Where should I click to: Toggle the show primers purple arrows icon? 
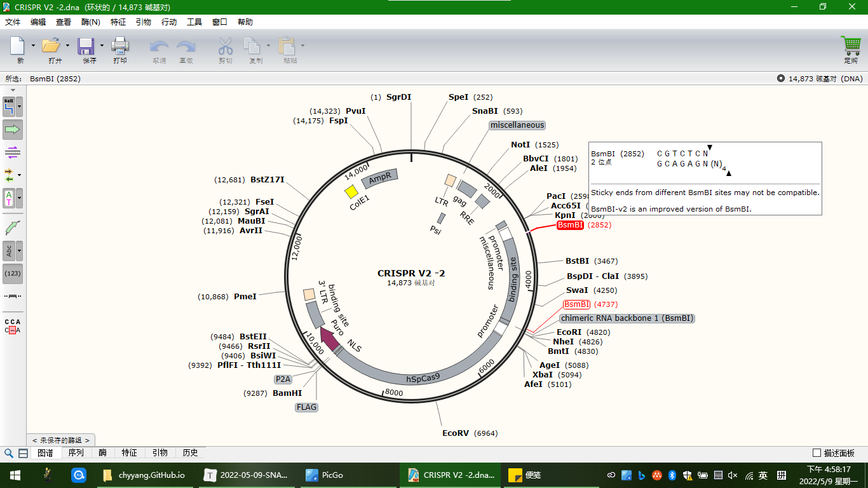point(12,151)
